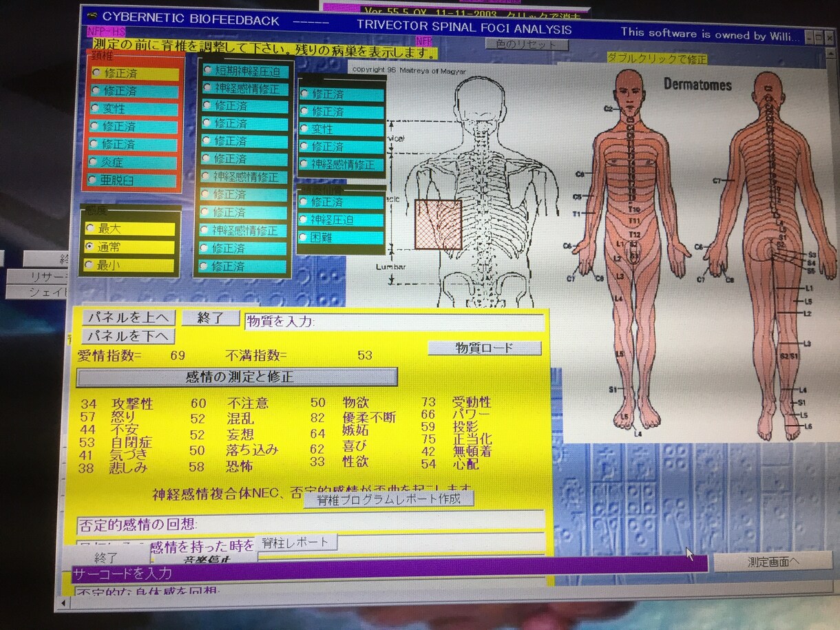Click the back-view Dermatomes body figure

(769, 255)
